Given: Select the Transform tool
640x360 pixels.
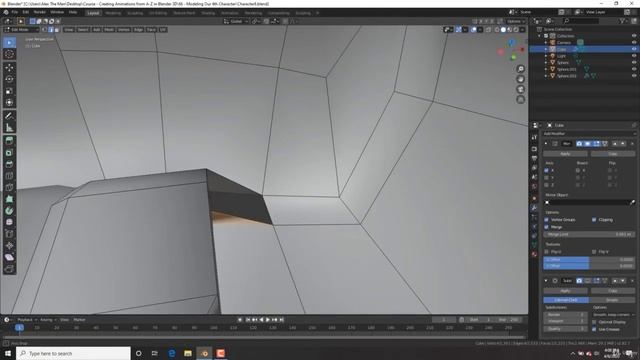Looking at the screenshot, I should point(9,102).
